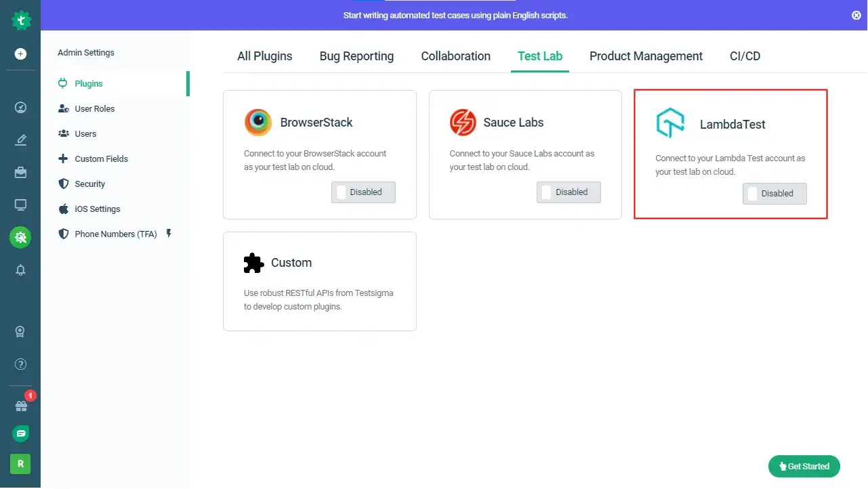Screen dimensions: 868x489
Task: Click the Get Started button
Action: click(x=804, y=466)
